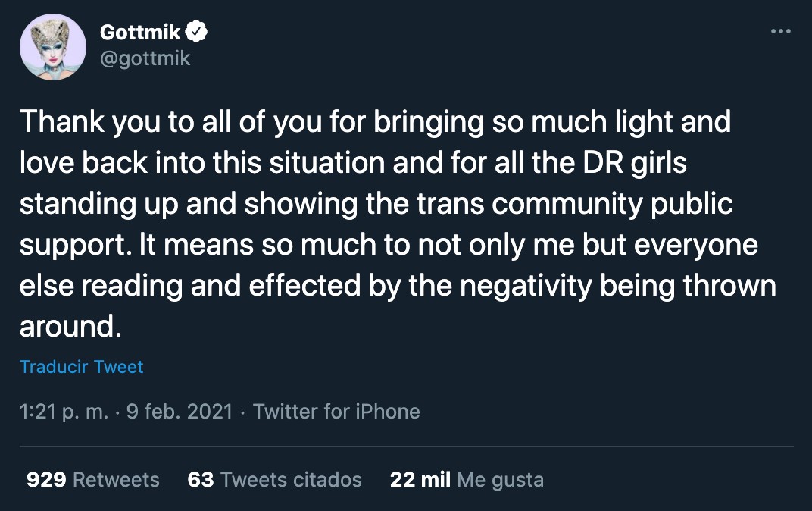Open the tweet options ellipsis menu
The height and width of the screenshot is (511, 812).
click(780, 30)
